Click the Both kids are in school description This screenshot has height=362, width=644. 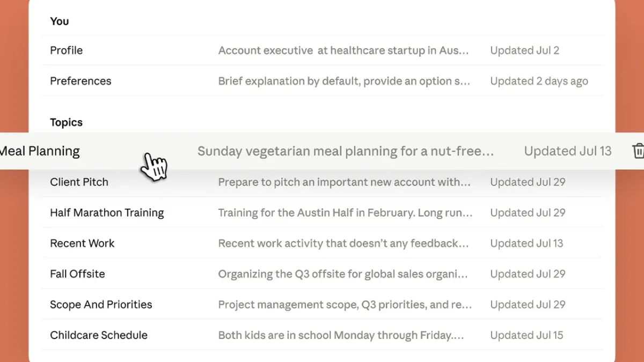(341, 335)
